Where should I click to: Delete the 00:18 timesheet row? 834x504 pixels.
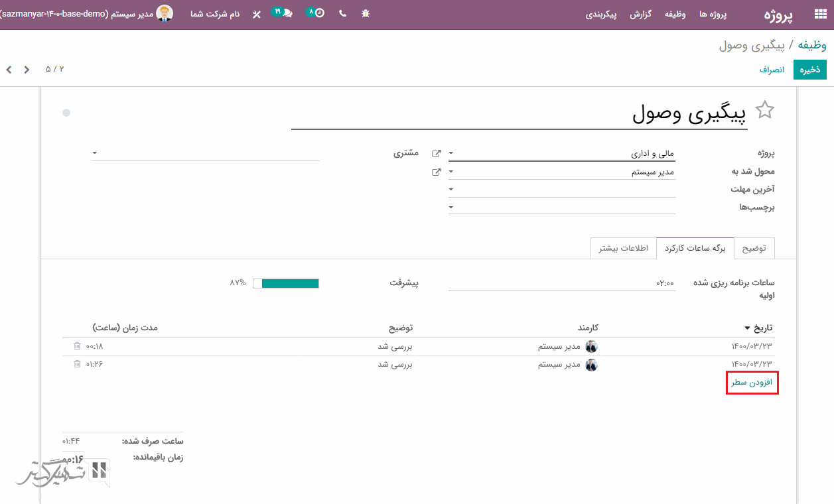pos(77,346)
